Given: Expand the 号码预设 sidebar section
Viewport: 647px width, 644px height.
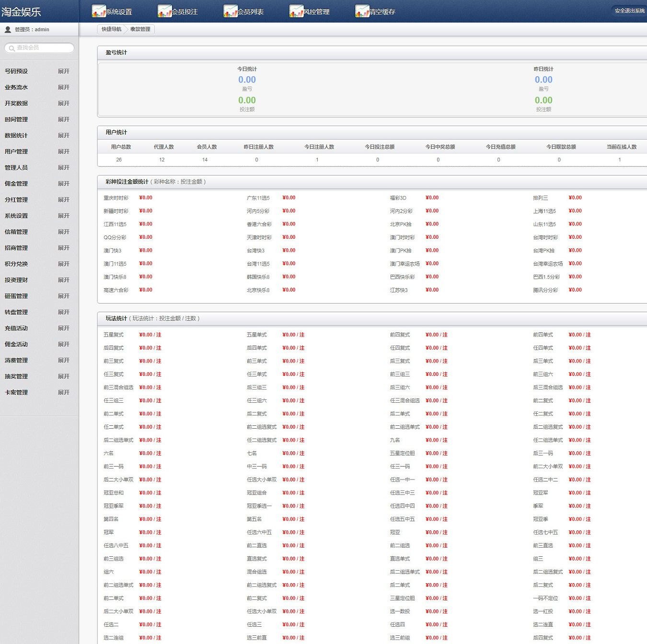Looking at the screenshot, I should tap(63, 71).
